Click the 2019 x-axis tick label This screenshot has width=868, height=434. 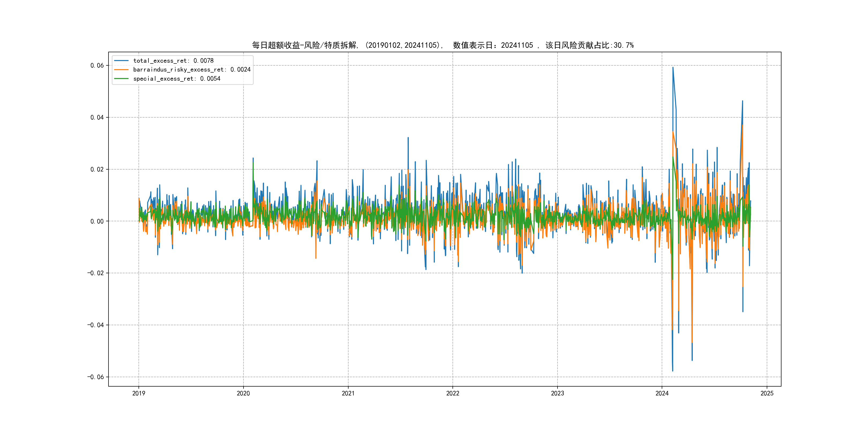coord(139,393)
